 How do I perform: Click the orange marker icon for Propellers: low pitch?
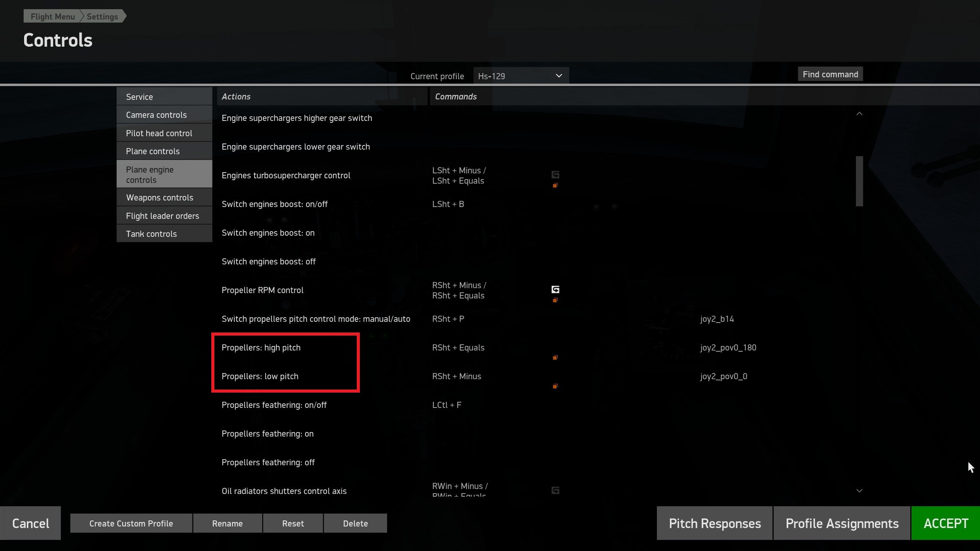(555, 386)
